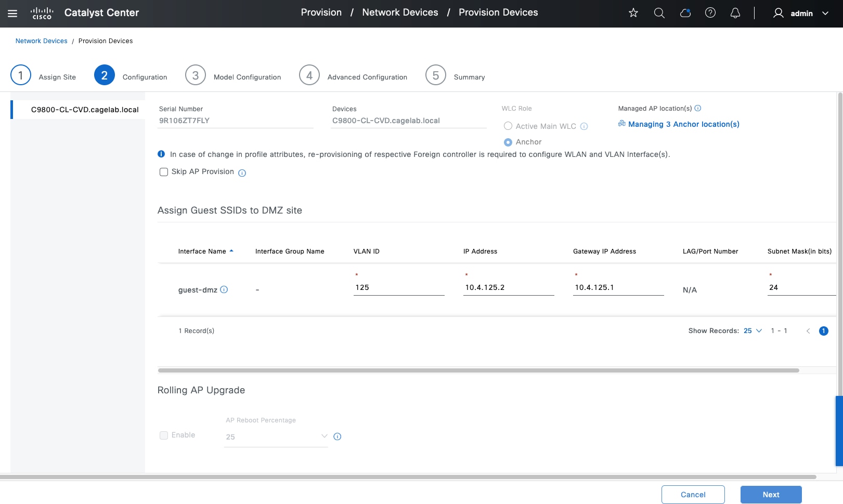This screenshot has height=504, width=843.
Task: Select the Active Main WLC radio button
Action: click(x=508, y=126)
